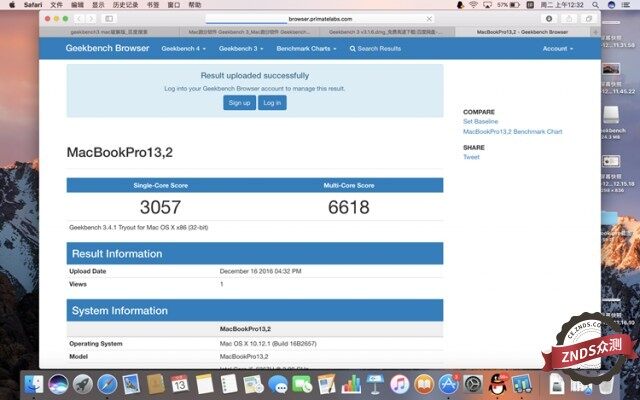Open Trash in the Dock
This screenshot has height=400, width=640.
(x=606, y=384)
